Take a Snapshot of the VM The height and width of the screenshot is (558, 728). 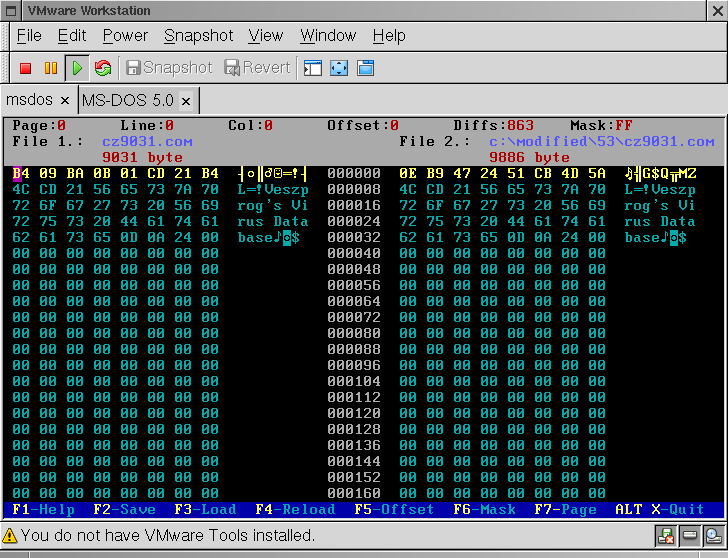click(x=168, y=68)
